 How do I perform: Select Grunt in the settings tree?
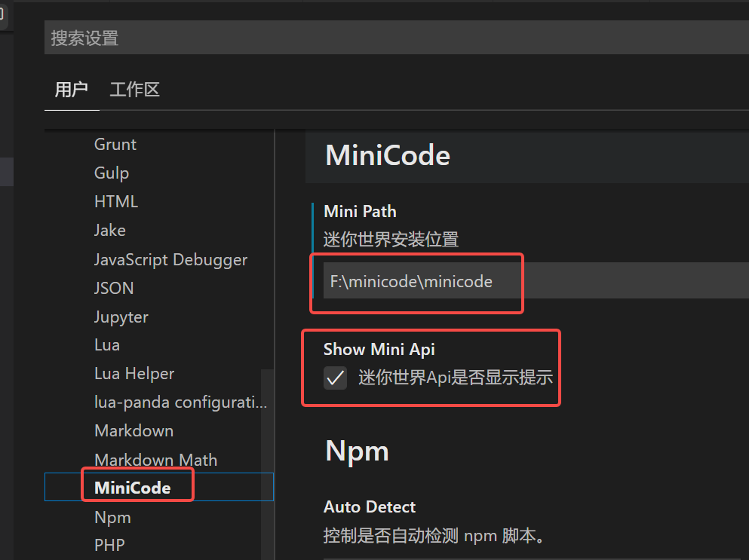115,144
